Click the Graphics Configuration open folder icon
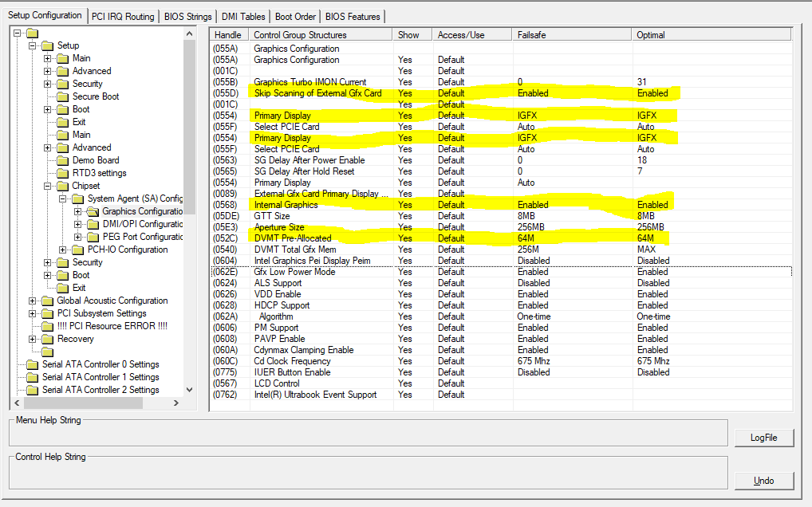 click(x=93, y=211)
